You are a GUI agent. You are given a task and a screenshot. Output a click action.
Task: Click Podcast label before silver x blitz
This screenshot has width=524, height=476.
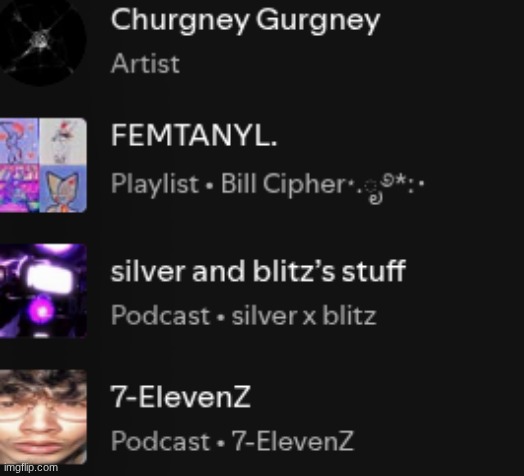[x=160, y=315]
